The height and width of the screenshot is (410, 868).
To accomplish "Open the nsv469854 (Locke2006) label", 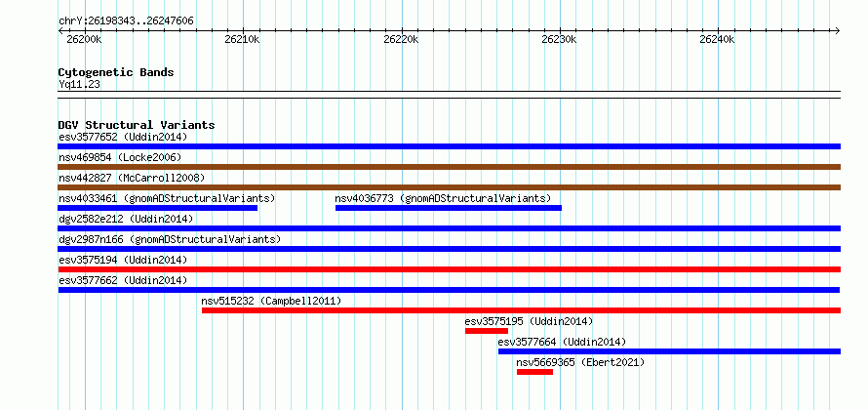I will pyautogui.click(x=120, y=157).
